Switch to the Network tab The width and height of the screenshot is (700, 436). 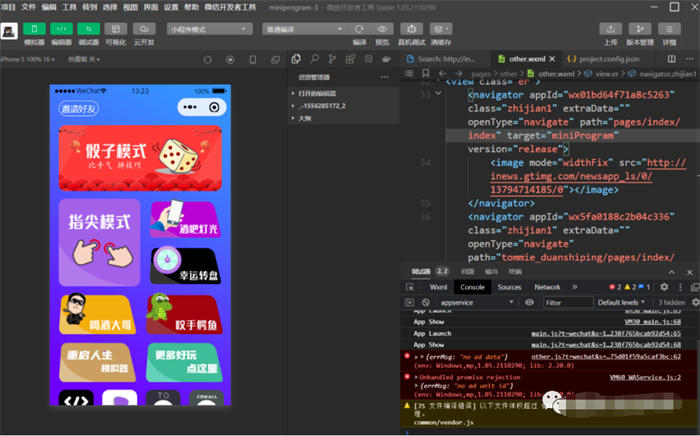pyautogui.click(x=547, y=287)
